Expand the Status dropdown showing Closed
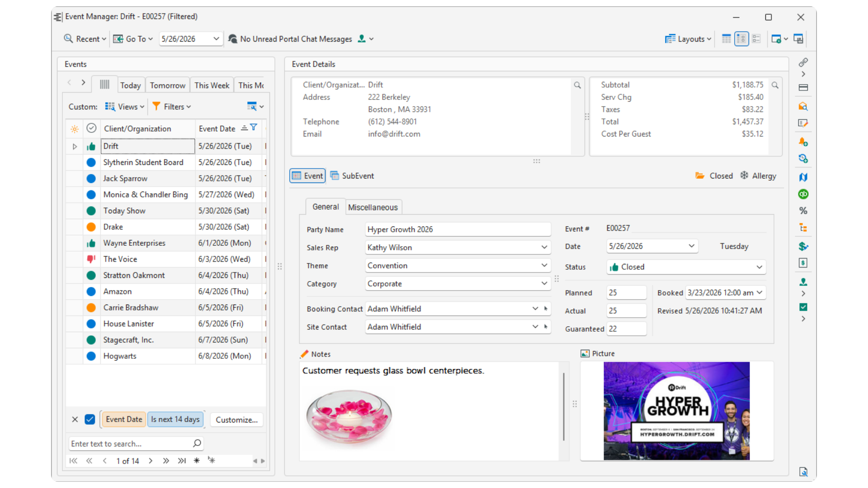Image resolution: width=868 pixels, height=488 pixels. point(759,267)
